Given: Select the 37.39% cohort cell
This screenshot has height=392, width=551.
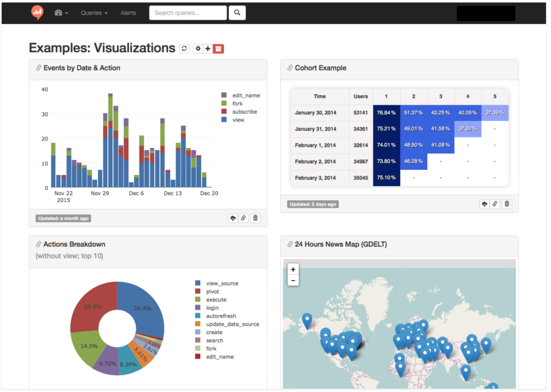Looking at the screenshot, I should click(x=495, y=113).
